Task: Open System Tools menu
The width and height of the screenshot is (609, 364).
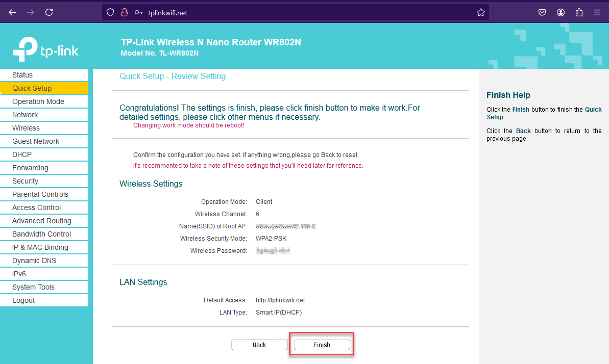Action: (x=44, y=287)
